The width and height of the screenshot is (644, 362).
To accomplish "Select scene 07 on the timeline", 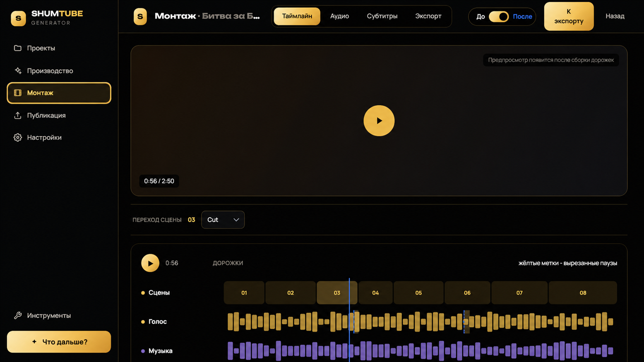I will click(x=519, y=293).
